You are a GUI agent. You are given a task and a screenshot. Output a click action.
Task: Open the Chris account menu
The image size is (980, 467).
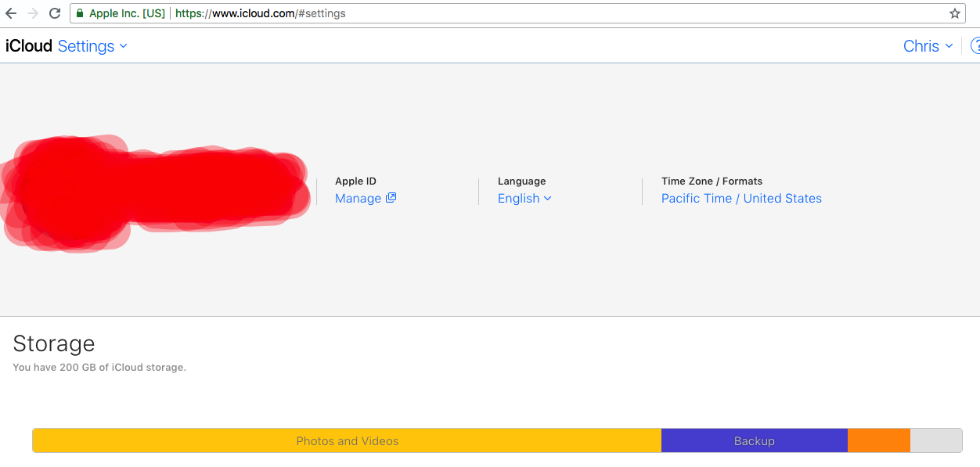[928, 46]
